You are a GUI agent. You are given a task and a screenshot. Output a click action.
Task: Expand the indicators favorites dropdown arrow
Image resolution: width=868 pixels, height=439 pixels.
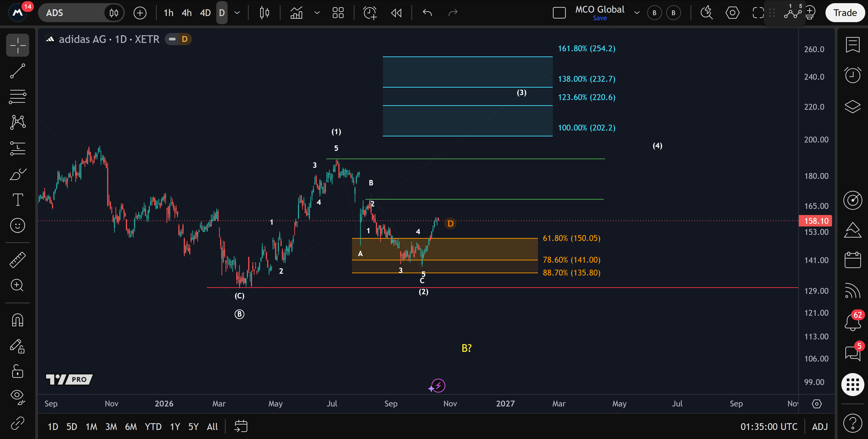[x=317, y=13]
